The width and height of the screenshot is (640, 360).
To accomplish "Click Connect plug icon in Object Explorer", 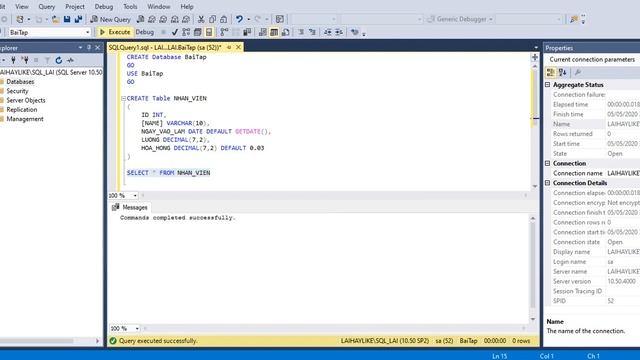I will tap(13, 60).
